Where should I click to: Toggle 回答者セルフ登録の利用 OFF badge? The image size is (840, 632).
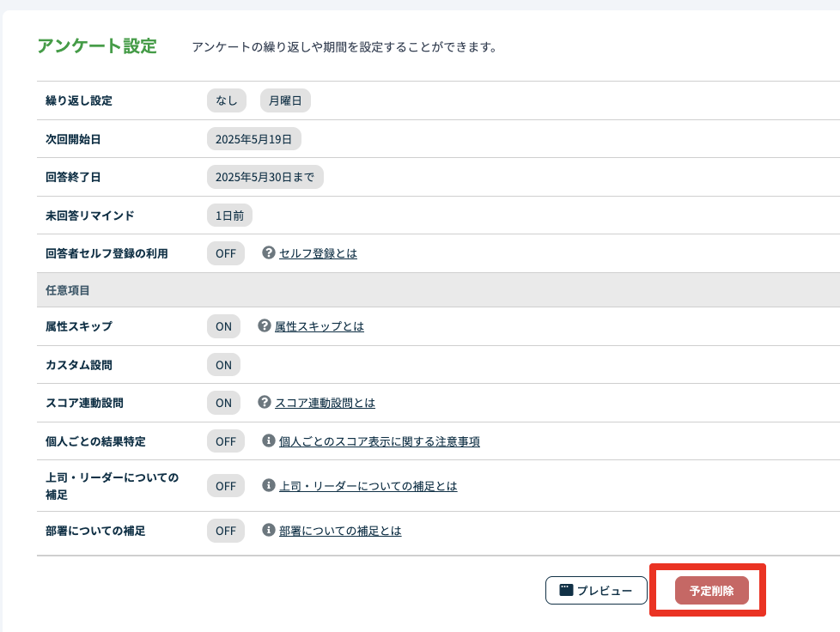(226, 253)
